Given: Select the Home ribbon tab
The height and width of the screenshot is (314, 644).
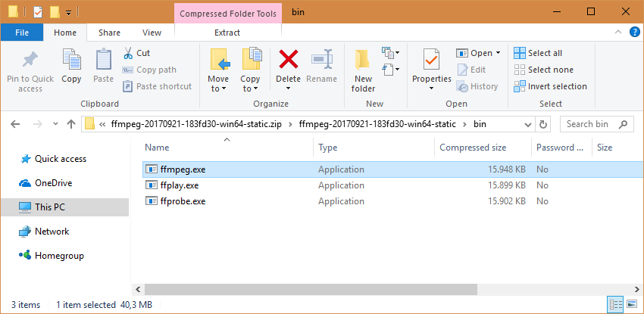Looking at the screenshot, I should pos(65,33).
